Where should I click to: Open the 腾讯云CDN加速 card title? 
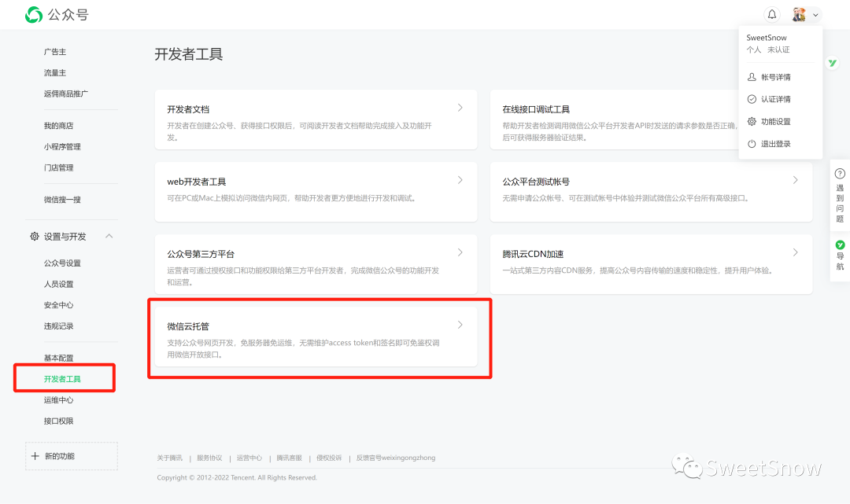[533, 255]
